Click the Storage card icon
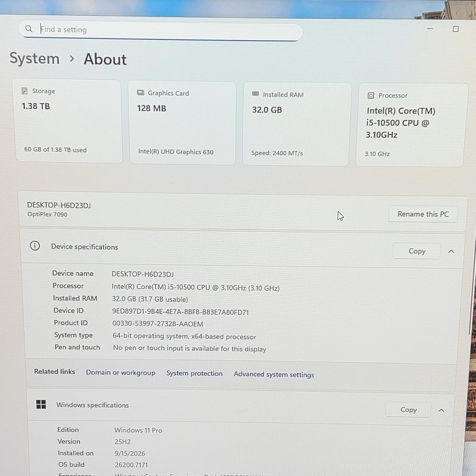The height and width of the screenshot is (476, 476). point(25,91)
